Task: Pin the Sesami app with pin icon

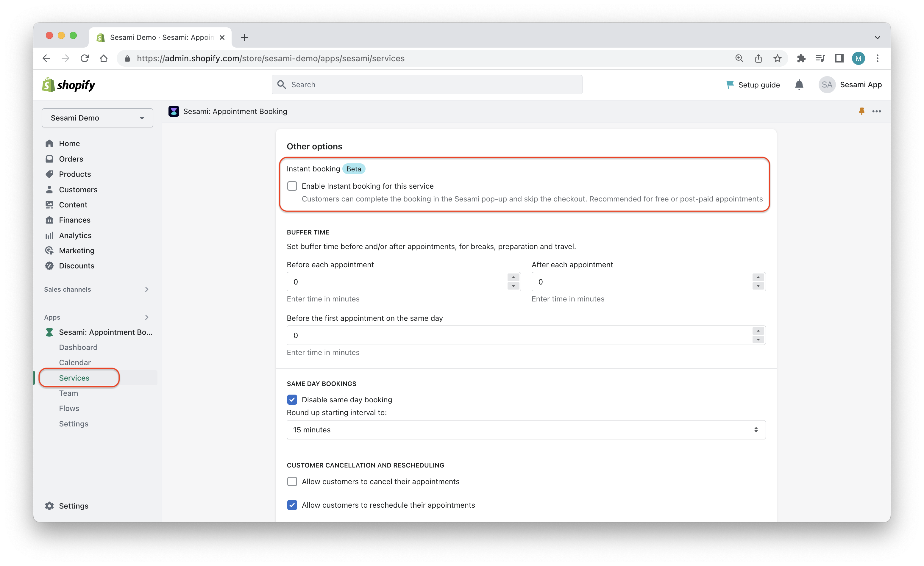Action: [x=862, y=111]
